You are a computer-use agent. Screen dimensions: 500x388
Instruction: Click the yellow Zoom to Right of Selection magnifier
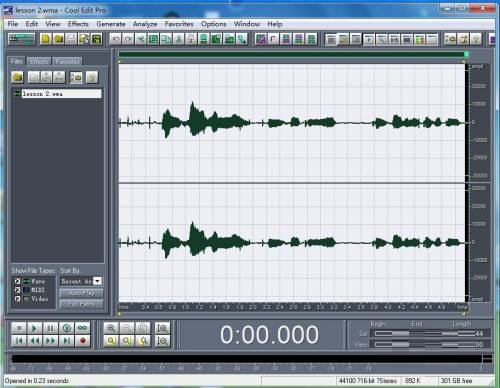pyautogui.click(x=143, y=341)
